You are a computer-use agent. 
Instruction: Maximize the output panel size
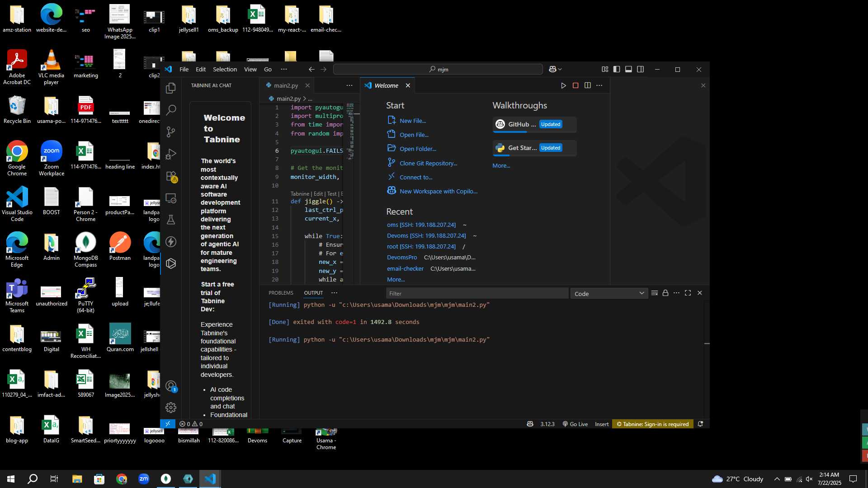coord(688,293)
